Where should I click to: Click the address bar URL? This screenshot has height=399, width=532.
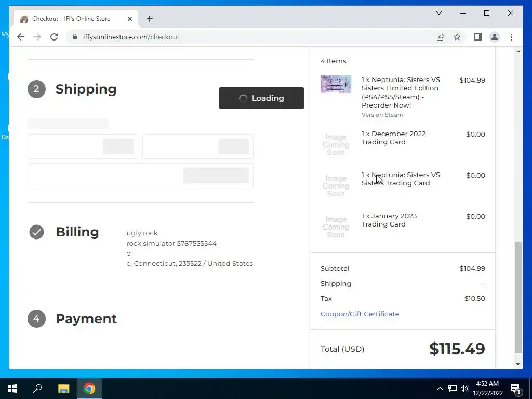(131, 37)
